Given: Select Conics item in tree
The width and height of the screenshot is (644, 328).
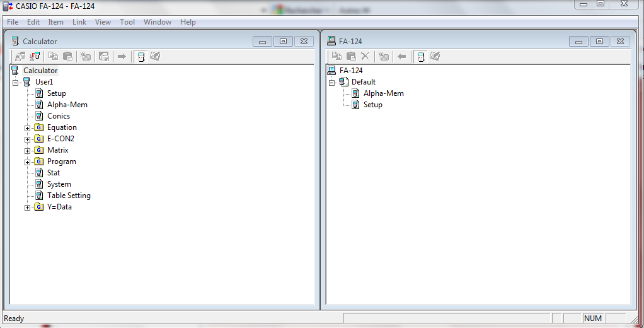Looking at the screenshot, I should click(59, 116).
